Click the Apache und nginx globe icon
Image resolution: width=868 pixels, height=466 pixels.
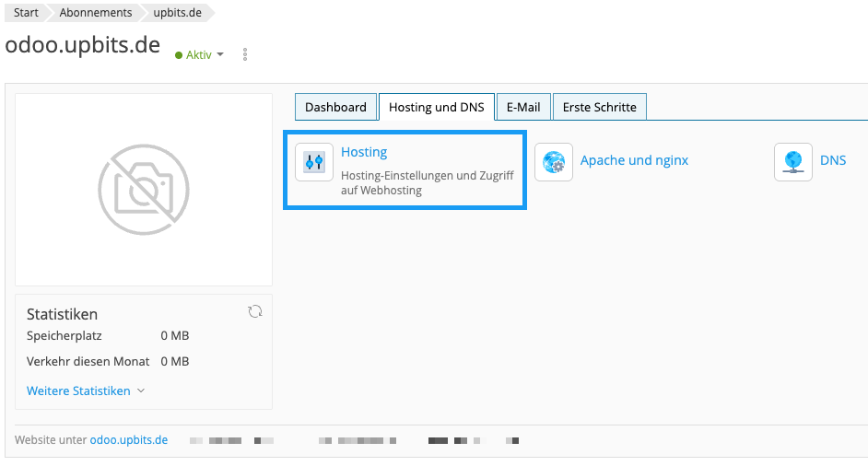[554, 162]
